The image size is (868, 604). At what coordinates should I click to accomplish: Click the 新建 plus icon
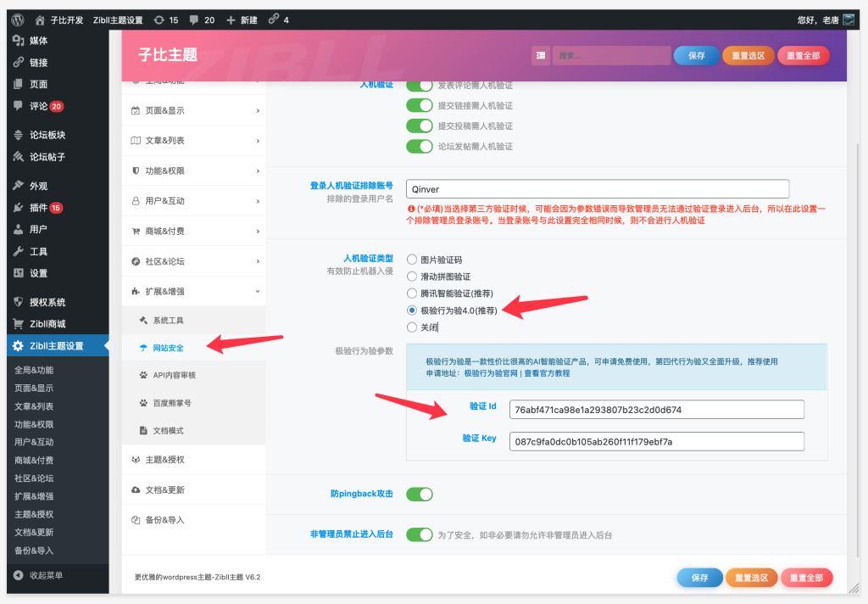(231, 20)
